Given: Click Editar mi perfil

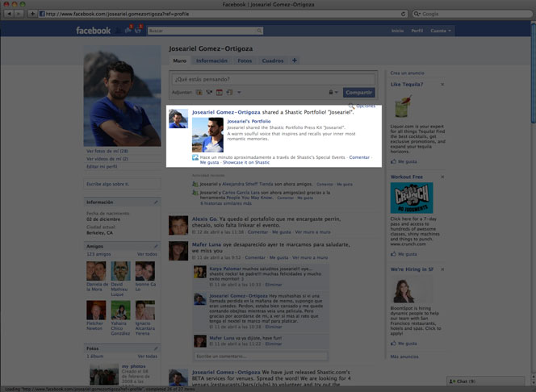Looking at the screenshot, I should coord(102,167).
